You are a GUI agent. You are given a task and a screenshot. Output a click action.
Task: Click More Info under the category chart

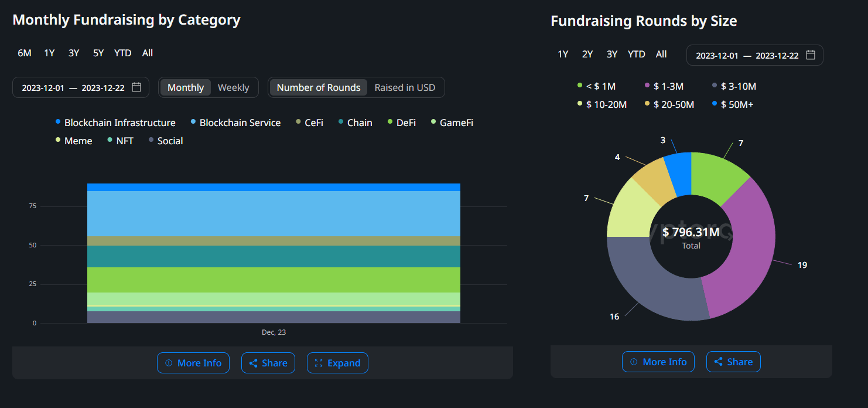click(x=193, y=363)
